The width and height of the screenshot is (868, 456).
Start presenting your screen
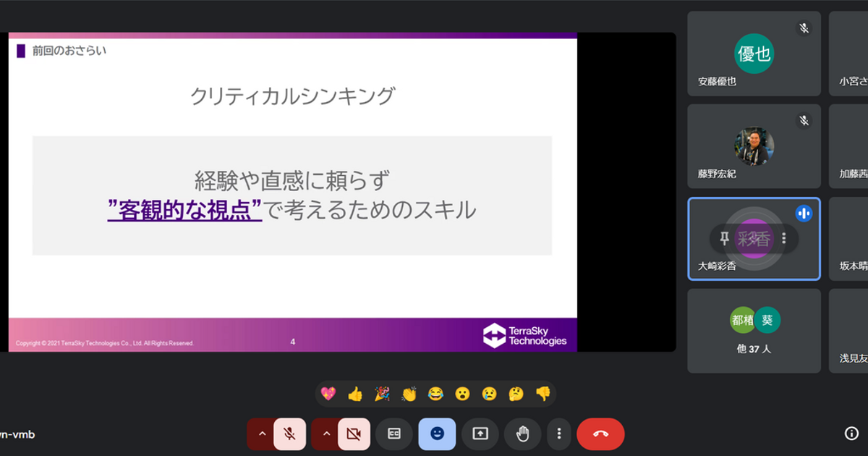480,434
